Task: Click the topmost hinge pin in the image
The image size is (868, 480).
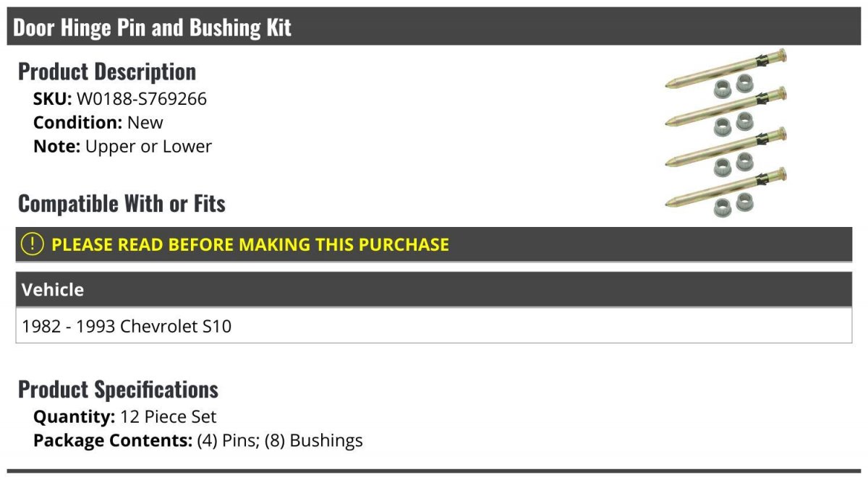Action: (726, 68)
